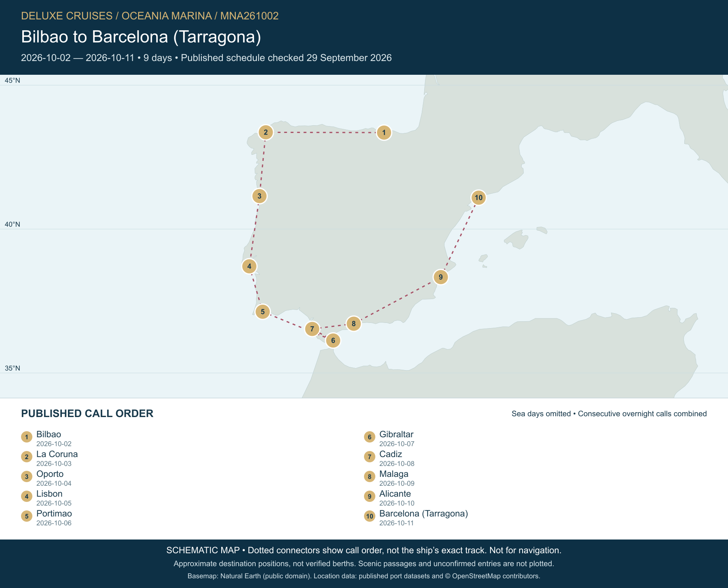Click the date 2026-10-11 under Barcelona (Tarragona)
This screenshot has height=588, width=728.
click(397, 523)
